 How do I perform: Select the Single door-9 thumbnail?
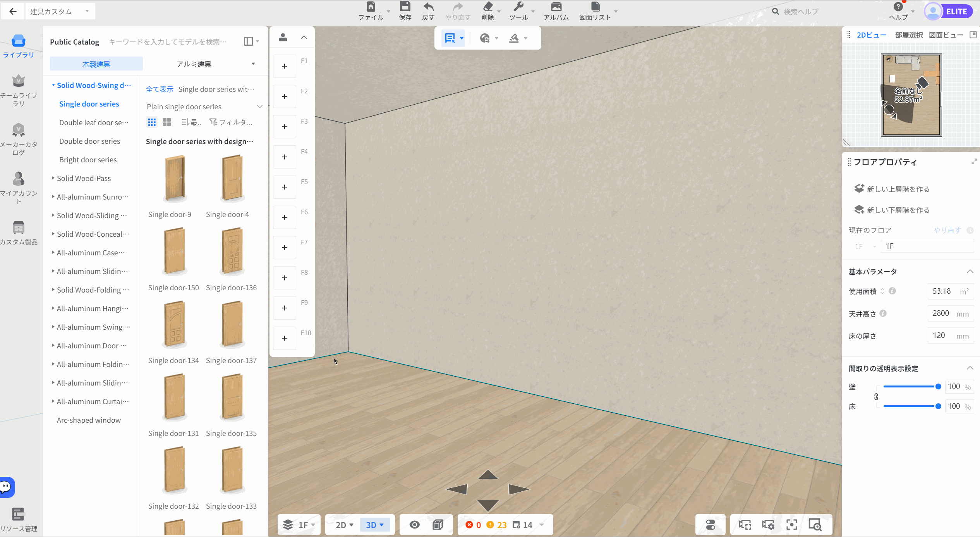click(175, 179)
